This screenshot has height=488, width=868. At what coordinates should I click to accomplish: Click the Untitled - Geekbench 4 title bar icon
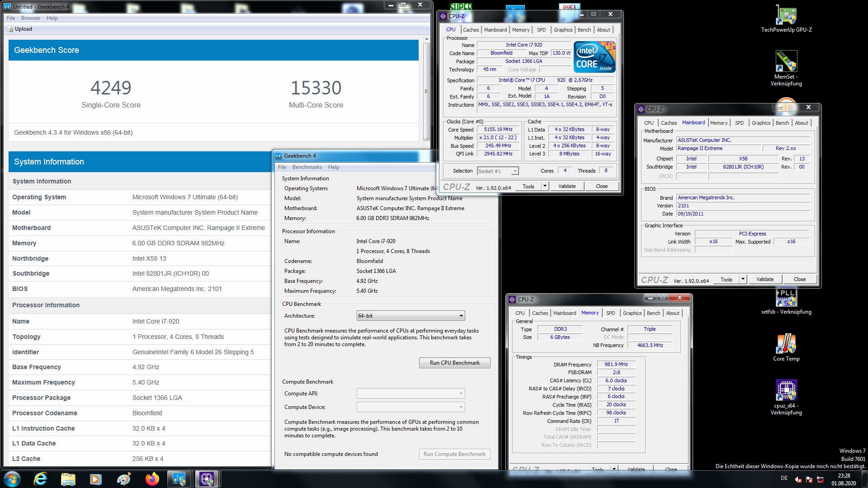click(x=7, y=6)
